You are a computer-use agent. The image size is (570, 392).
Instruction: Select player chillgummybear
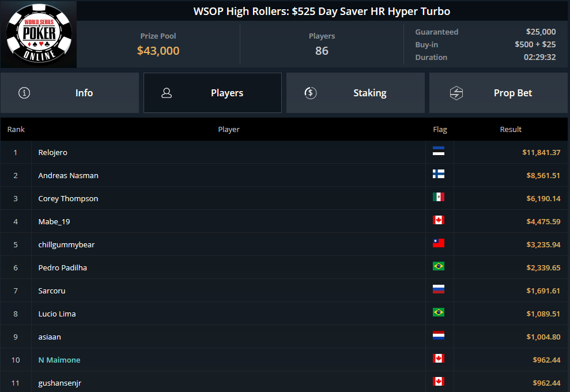pos(66,245)
